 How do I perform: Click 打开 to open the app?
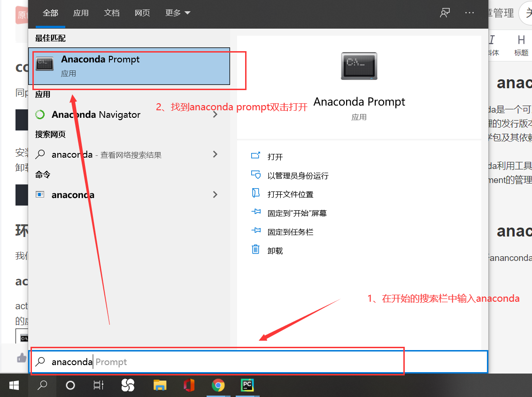click(x=275, y=157)
